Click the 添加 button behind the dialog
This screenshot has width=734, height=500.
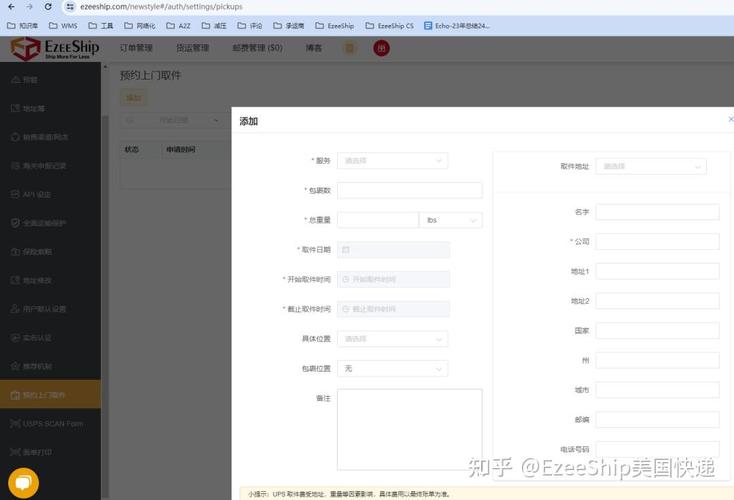133,97
